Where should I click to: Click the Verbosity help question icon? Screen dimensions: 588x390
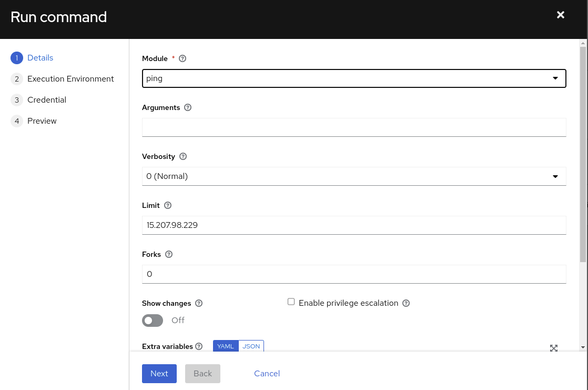coord(183,156)
